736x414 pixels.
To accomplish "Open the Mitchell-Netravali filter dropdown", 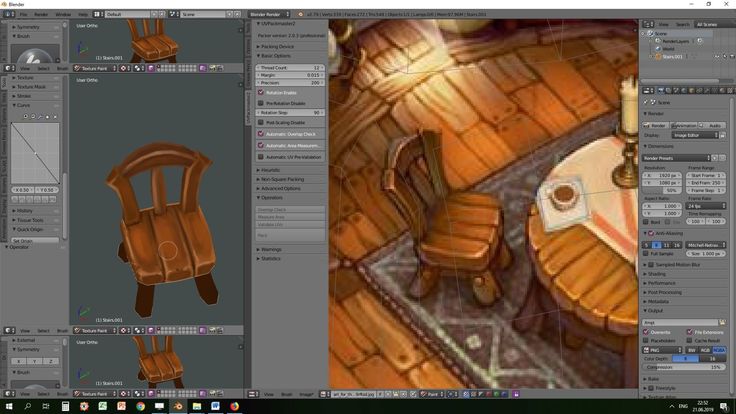I will coord(705,245).
